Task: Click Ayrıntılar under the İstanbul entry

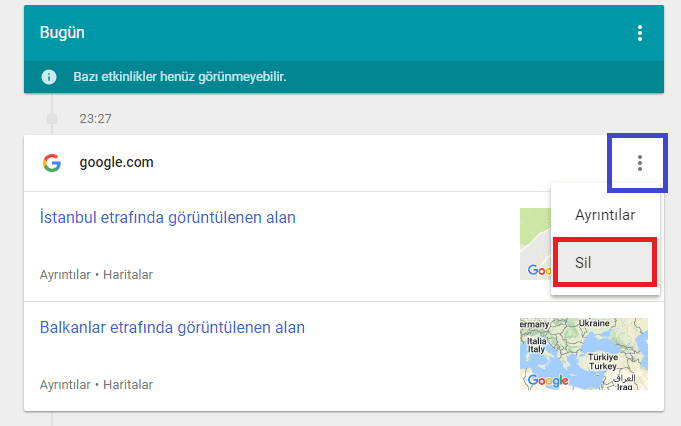Action: pyautogui.click(x=65, y=274)
